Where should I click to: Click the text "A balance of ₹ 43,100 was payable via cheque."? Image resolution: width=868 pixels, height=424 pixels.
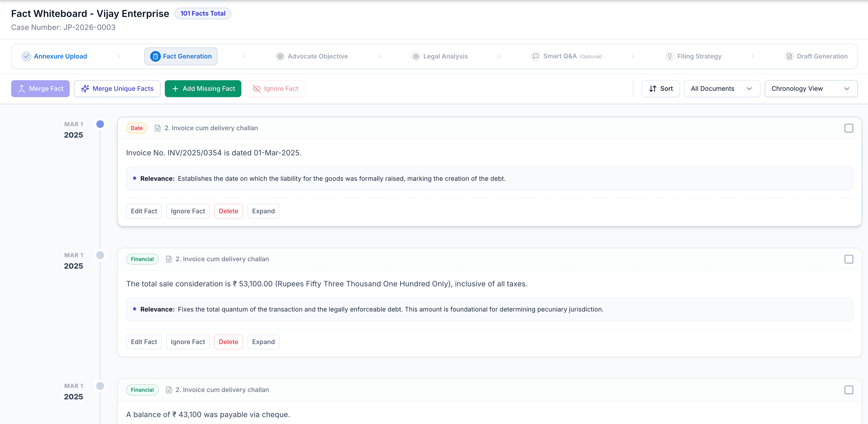point(208,414)
